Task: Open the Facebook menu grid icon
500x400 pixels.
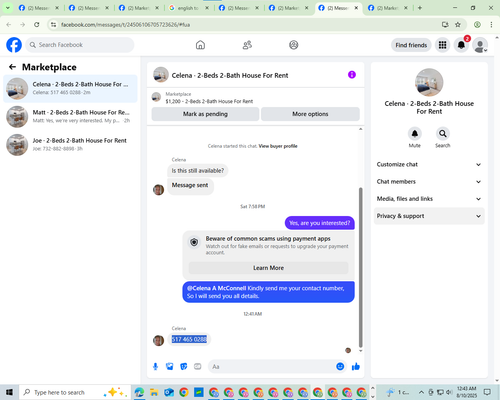Action: 442,45
